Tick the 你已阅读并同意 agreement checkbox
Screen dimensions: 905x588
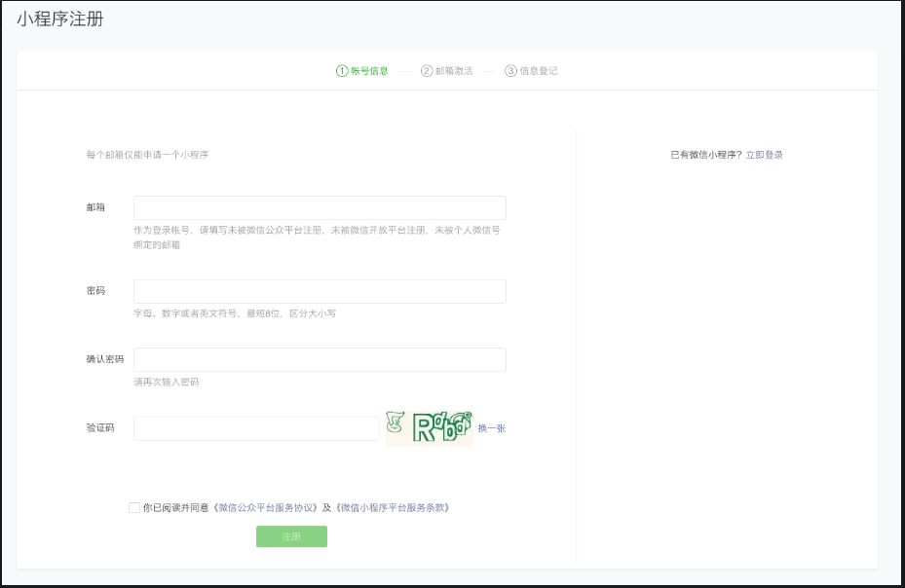click(x=133, y=508)
